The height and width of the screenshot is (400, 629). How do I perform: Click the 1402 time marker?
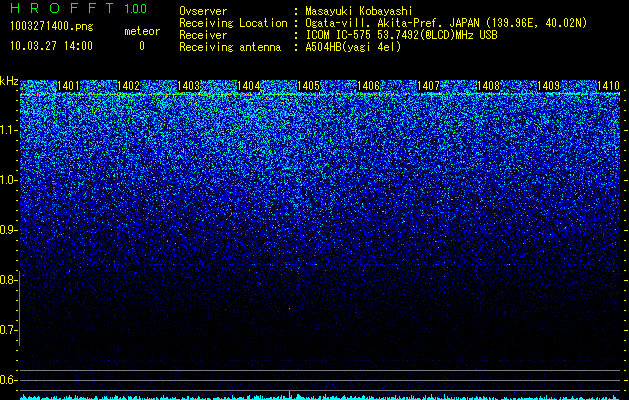click(x=128, y=86)
